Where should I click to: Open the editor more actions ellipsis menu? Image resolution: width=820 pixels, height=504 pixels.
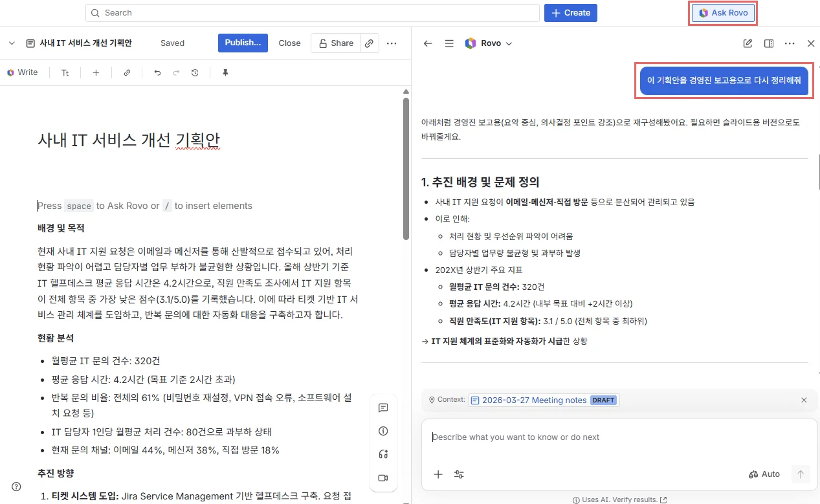click(x=392, y=43)
